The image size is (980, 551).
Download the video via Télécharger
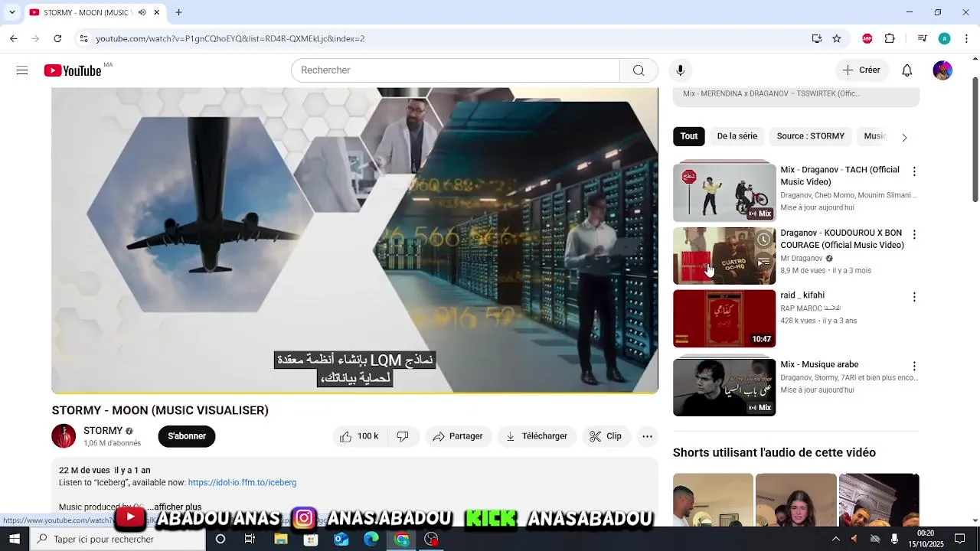[x=537, y=436]
